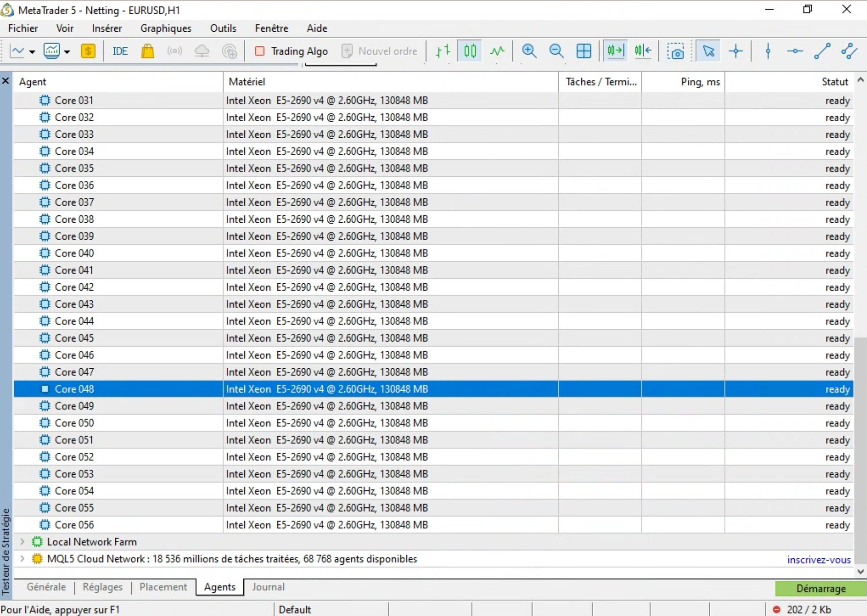Open the Graphiques menu

coord(166,28)
